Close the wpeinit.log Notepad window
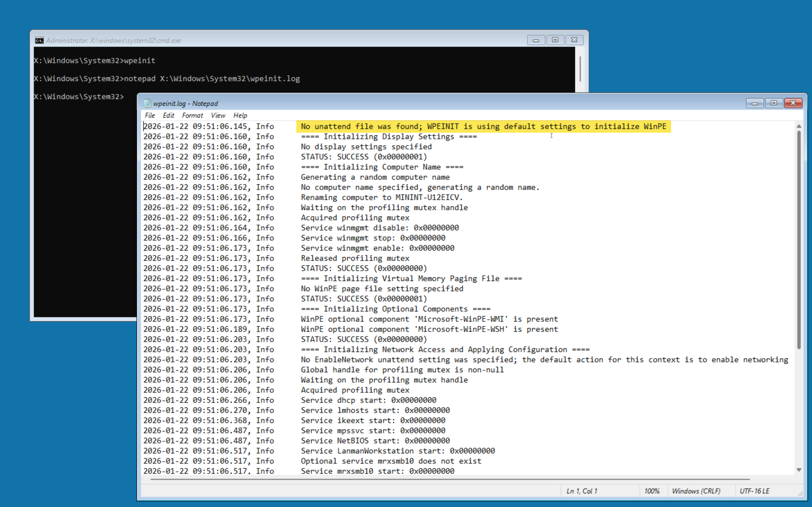 [793, 103]
